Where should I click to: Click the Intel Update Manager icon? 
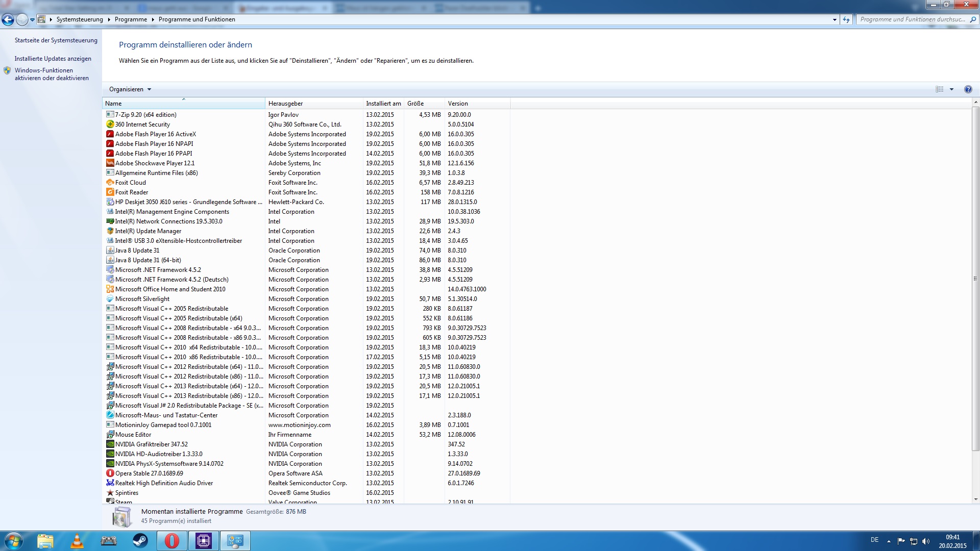point(110,231)
